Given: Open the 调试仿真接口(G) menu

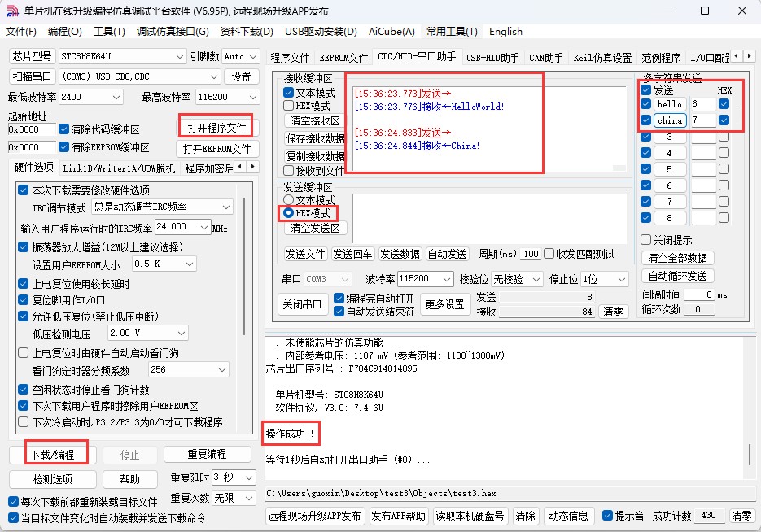Looking at the screenshot, I should 173,32.
